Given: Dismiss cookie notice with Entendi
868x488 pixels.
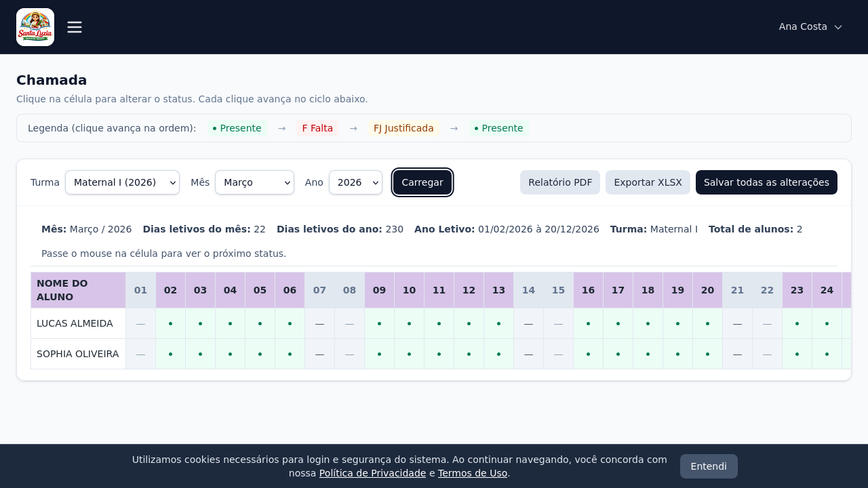Looking at the screenshot, I should (709, 466).
